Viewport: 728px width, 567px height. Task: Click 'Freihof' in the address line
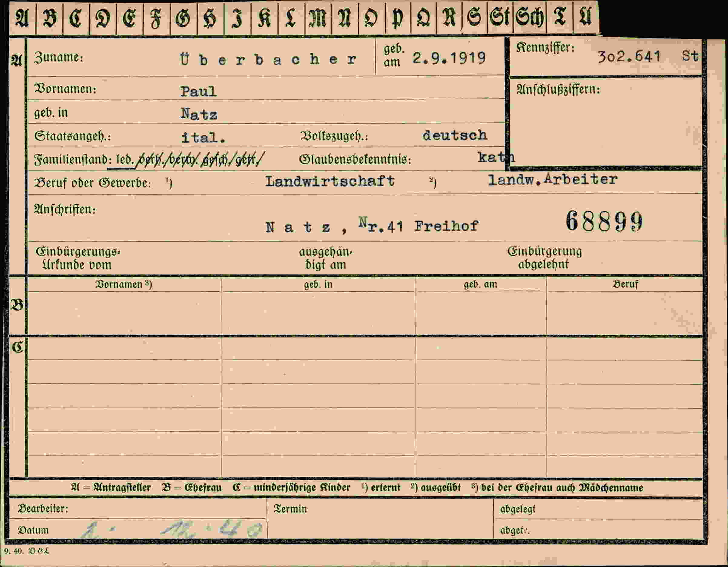click(x=447, y=226)
